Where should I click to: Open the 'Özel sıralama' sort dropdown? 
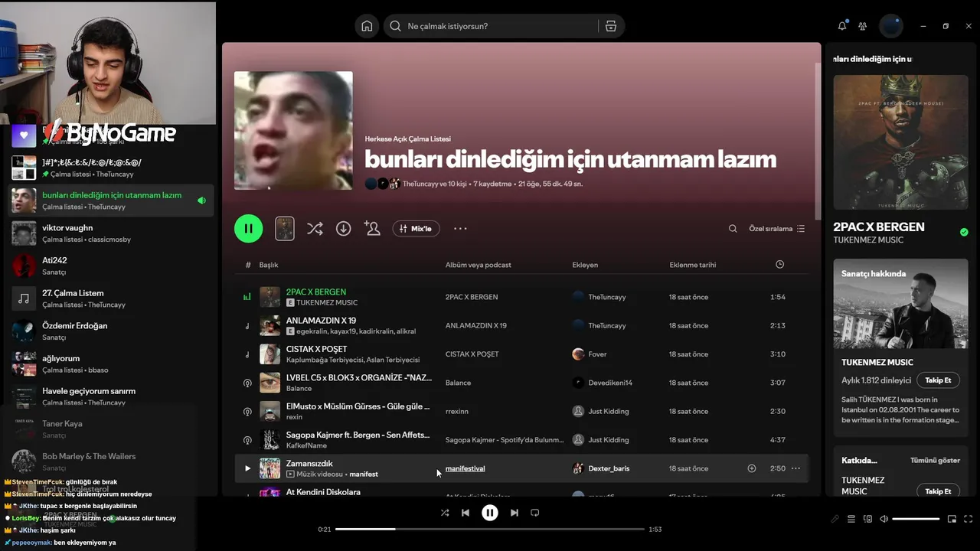tap(776, 229)
